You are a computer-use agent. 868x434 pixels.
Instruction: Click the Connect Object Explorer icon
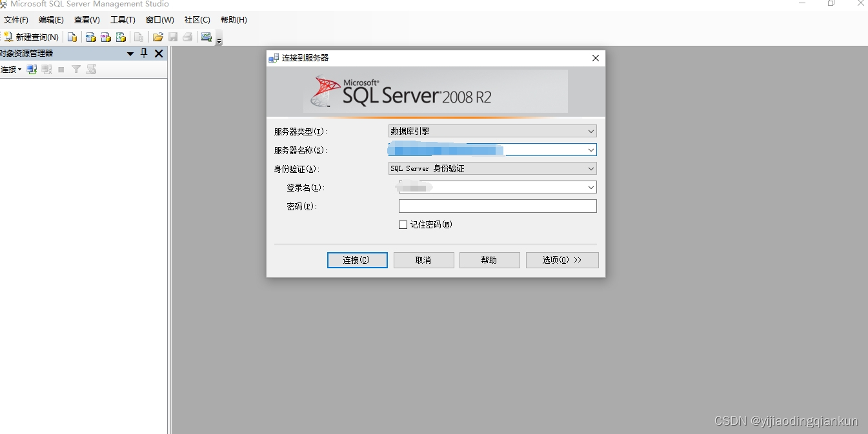(x=32, y=69)
